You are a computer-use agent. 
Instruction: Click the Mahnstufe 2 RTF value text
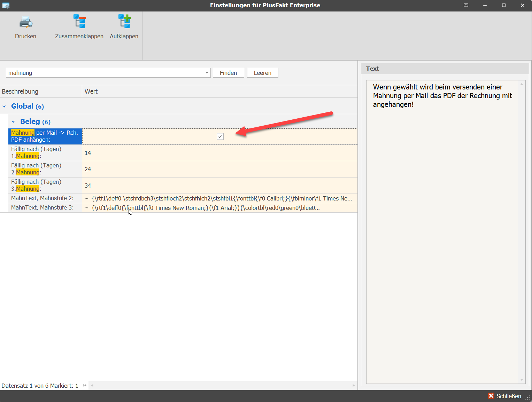click(222, 198)
